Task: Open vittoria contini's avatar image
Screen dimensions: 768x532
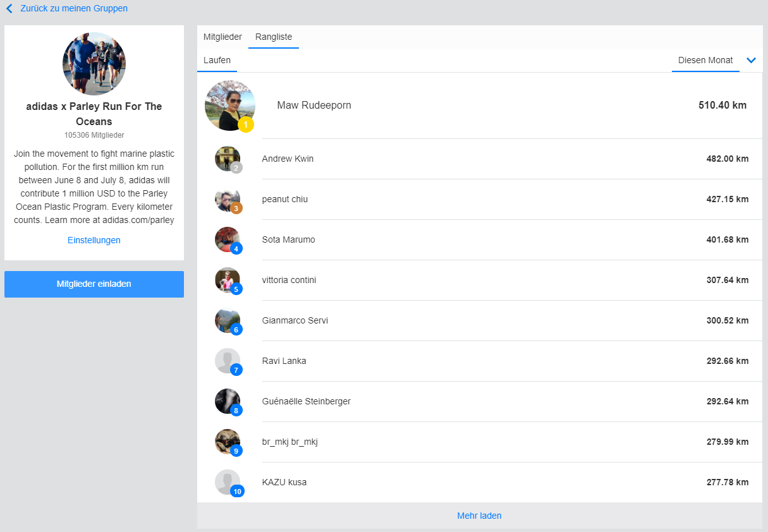Action: [x=227, y=280]
